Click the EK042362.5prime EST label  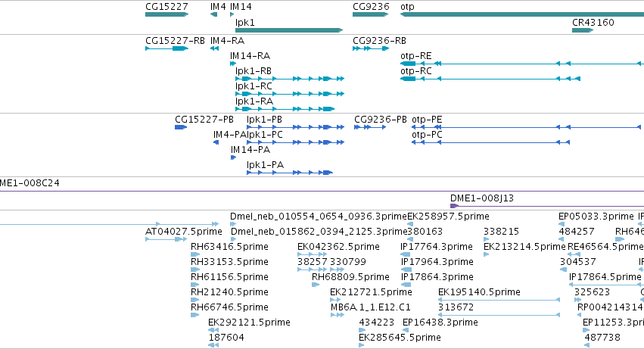coord(338,247)
